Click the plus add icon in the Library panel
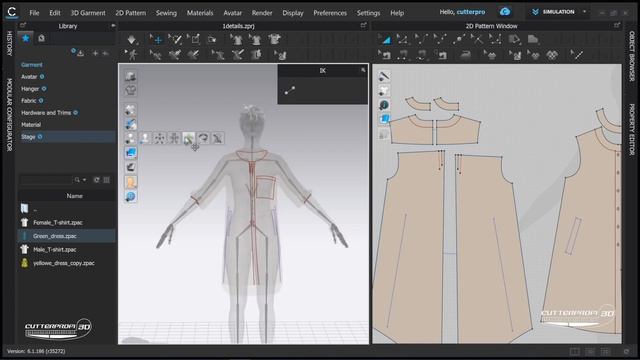Image resolution: width=640 pixels, height=360 pixels. click(95, 53)
